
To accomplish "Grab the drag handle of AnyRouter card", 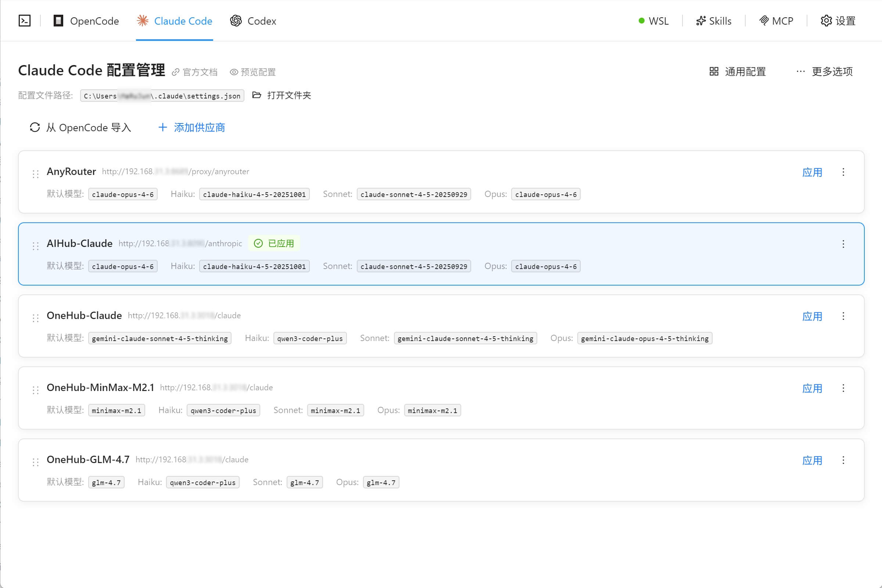I will [36, 173].
